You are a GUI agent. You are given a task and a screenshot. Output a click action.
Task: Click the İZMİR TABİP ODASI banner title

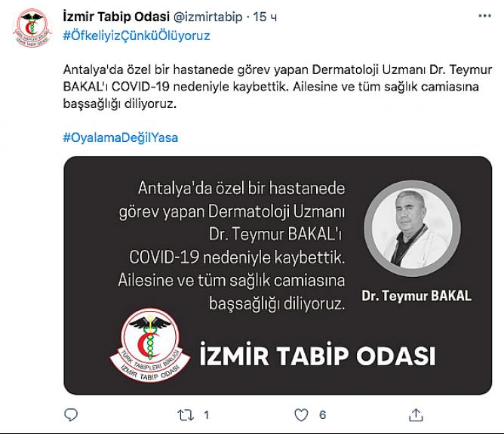click(x=318, y=356)
